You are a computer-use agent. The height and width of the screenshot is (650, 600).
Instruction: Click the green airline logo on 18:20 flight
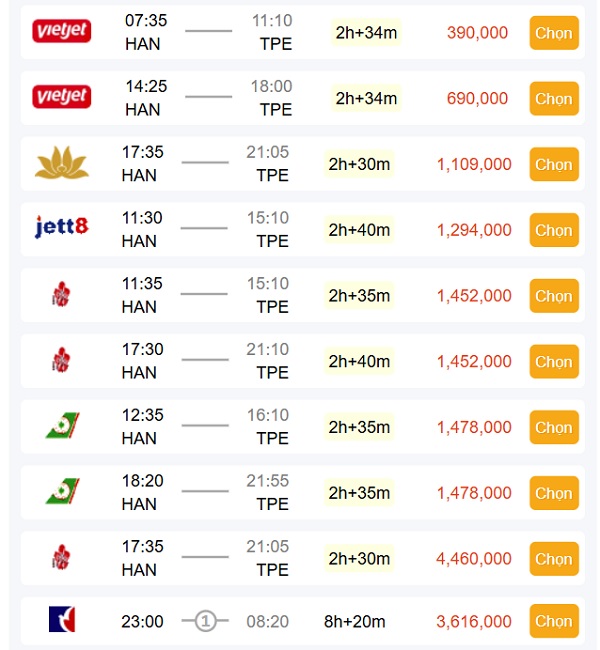[x=62, y=493]
